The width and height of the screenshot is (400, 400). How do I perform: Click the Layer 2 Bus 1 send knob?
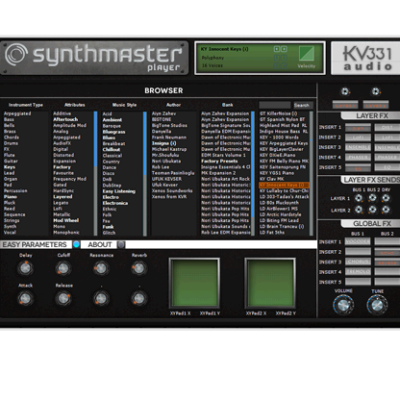coord(359,210)
